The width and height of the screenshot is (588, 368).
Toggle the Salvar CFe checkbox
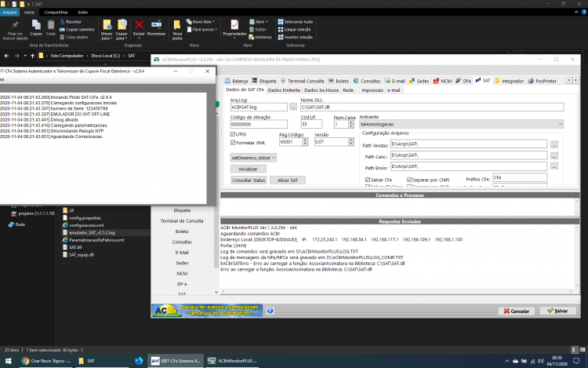point(368,180)
